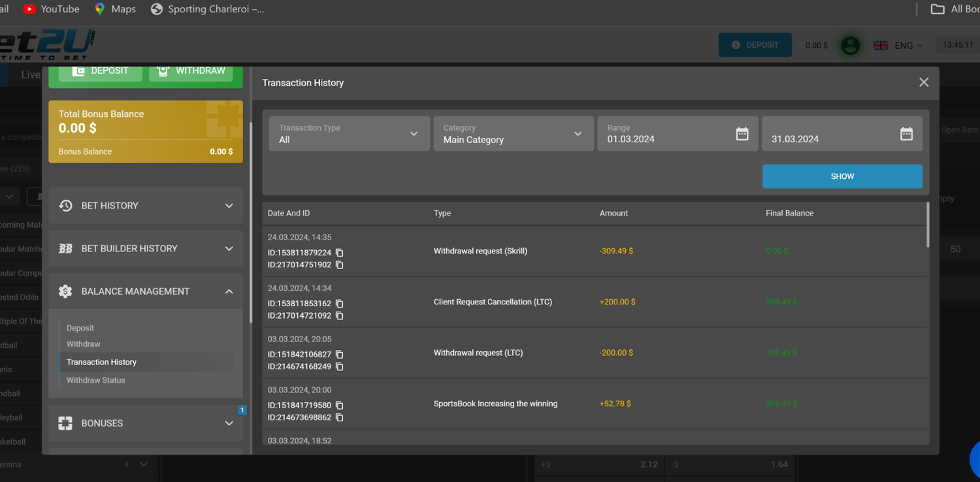Click the transaction list scrollbar
Viewport: 980px width, 482px height.
coord(927,225)
